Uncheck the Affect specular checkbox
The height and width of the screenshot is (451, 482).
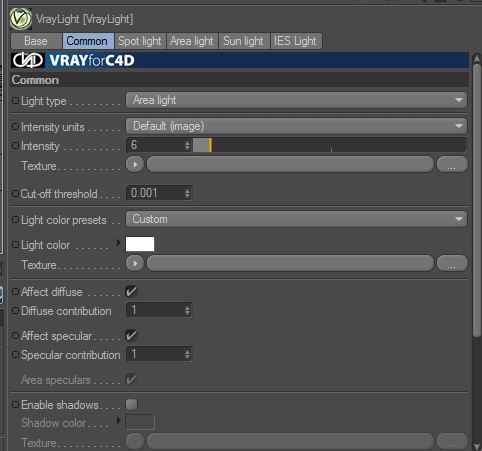click(131, 335)
